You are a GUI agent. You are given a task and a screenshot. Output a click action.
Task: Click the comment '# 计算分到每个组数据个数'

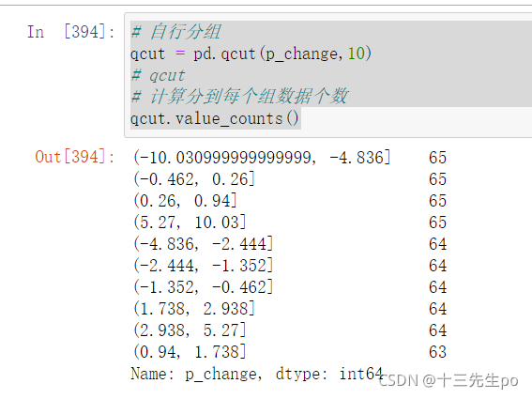239,97
